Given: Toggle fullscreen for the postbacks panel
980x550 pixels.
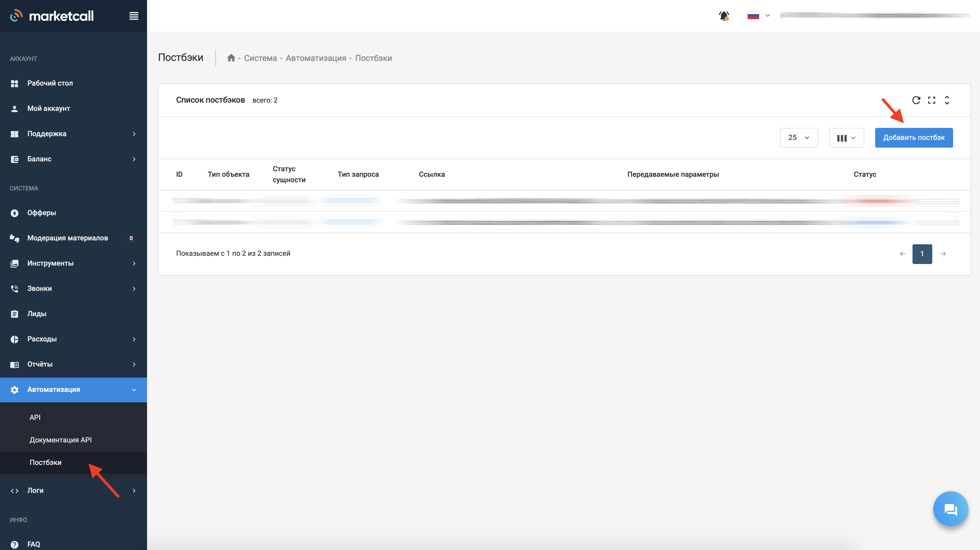Looking at the screenshot, I should (931, 100).
